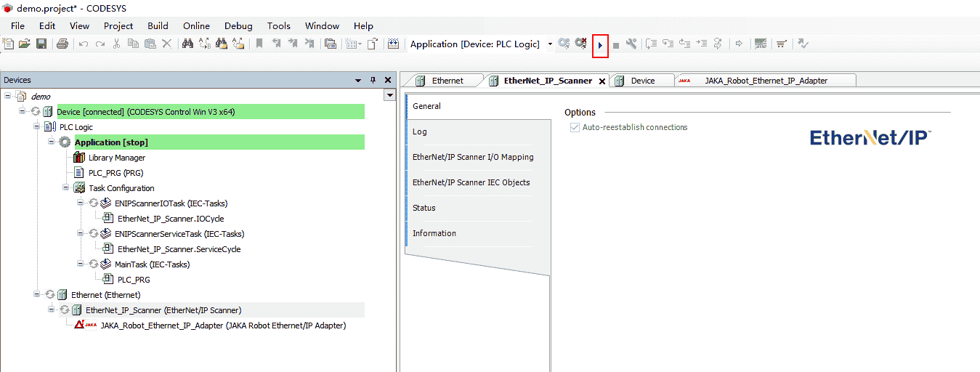The width and height of the screenshot is (980, 372).
Task: Click the New file toolbar icon
Action: click(x=9, y=44)
